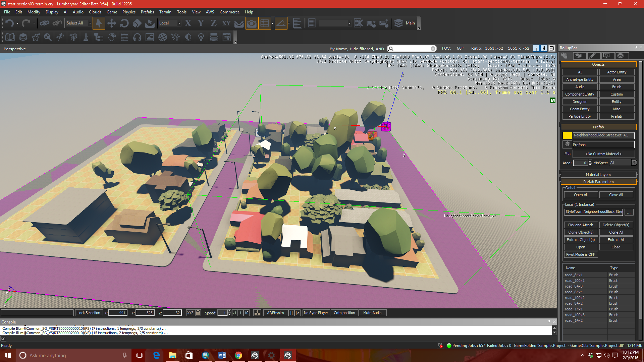Screen dimensions: 644x362
Task: Click the light bulb tool icon
Action: tap(201, 37)
